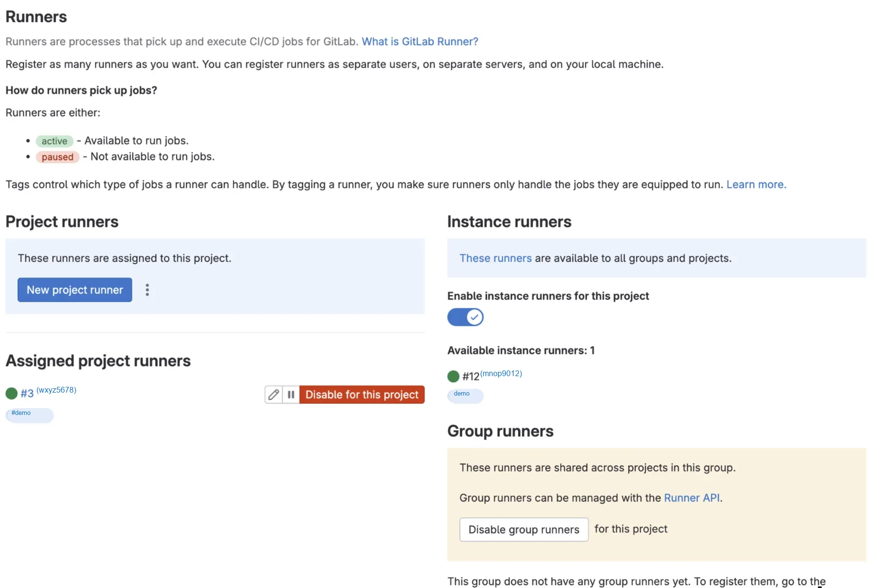Image resolution: width=873 pixels, height=588 pixels.
Task: Click the green status dot of runner #12
Action: (453, 376)
